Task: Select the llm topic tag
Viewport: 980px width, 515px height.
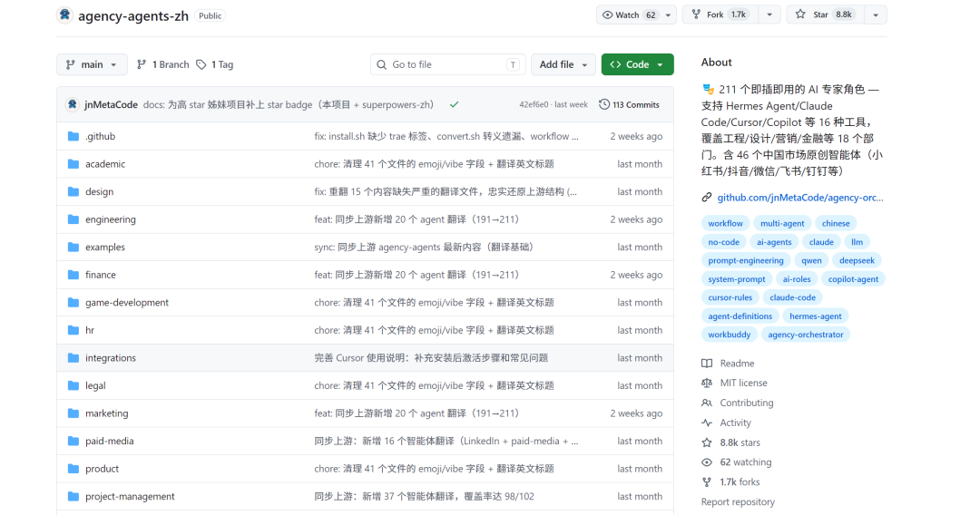Action: (857, 242)
